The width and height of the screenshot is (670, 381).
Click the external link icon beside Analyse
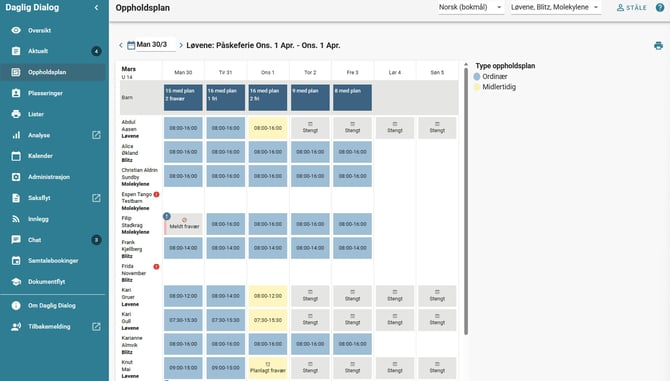(x=97, y=135)
